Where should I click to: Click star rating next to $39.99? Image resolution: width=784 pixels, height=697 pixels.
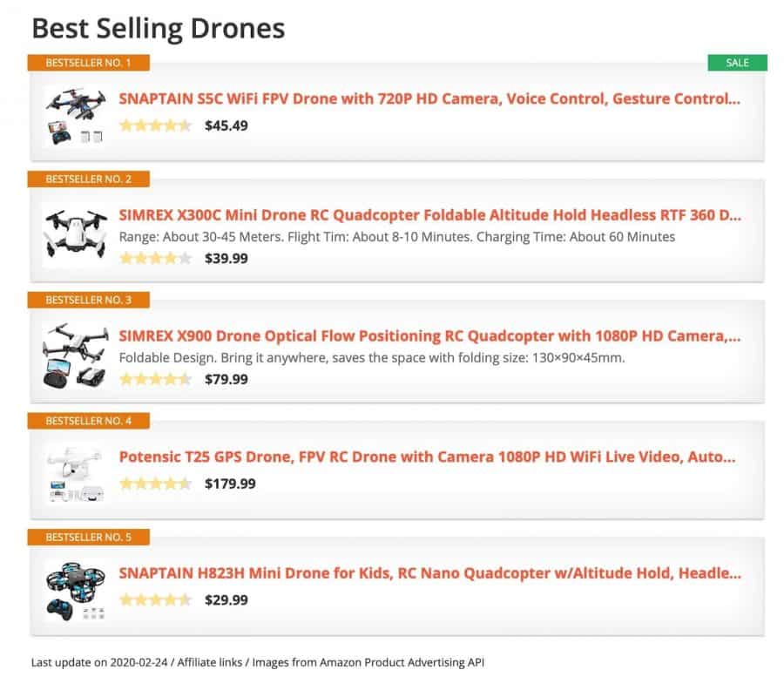pyautogui.click(x=156, y=258)
